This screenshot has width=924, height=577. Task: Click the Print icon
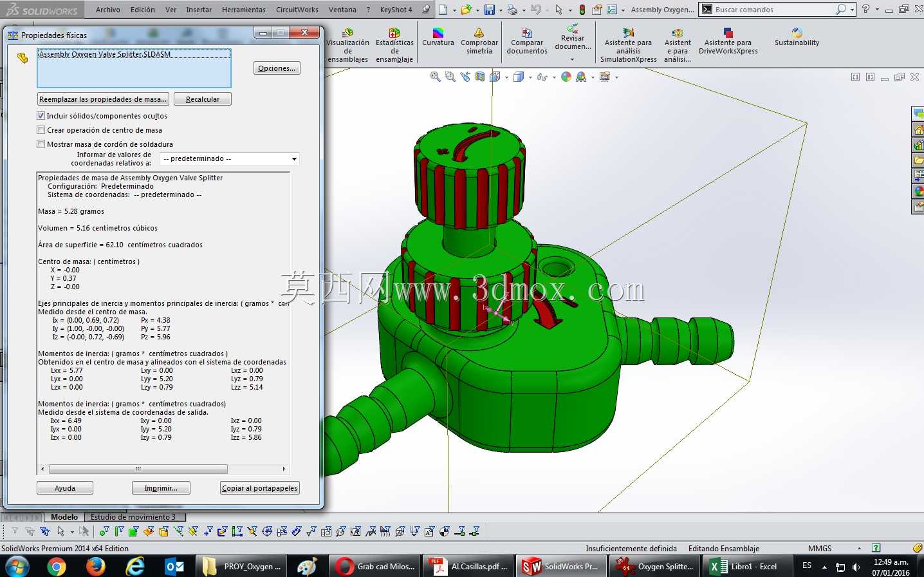coord(512,10)
